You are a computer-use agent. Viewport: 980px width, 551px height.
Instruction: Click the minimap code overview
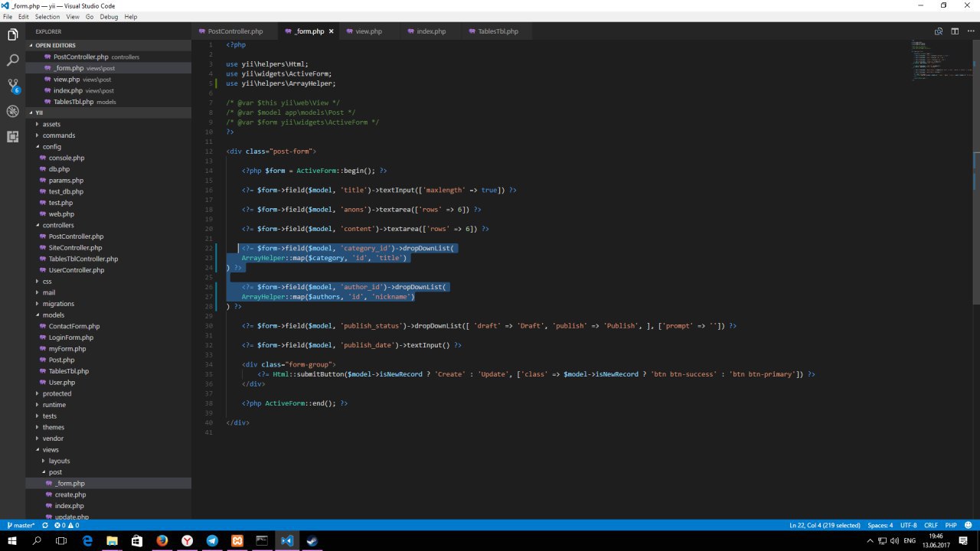(930, 61)
